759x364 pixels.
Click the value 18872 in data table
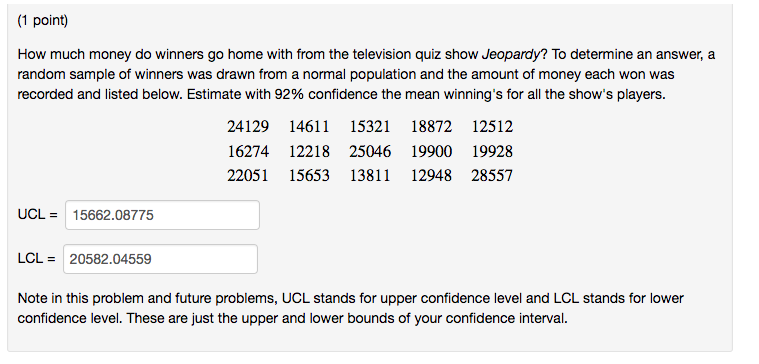(x=431, y=127)
